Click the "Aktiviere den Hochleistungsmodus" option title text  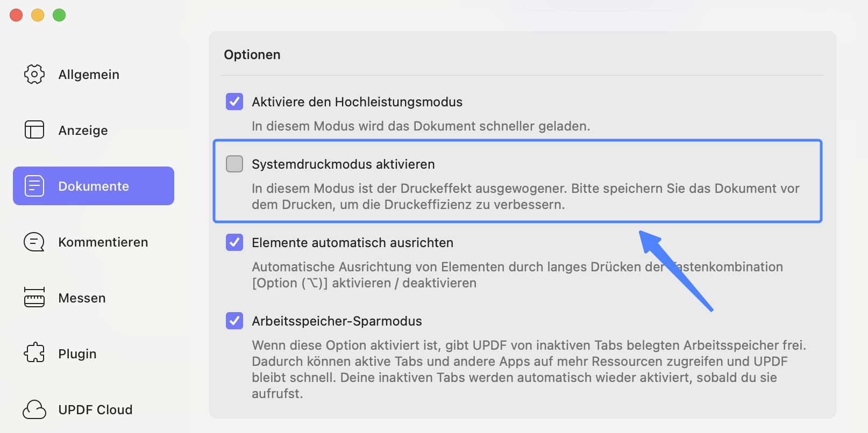click(357, 102)
